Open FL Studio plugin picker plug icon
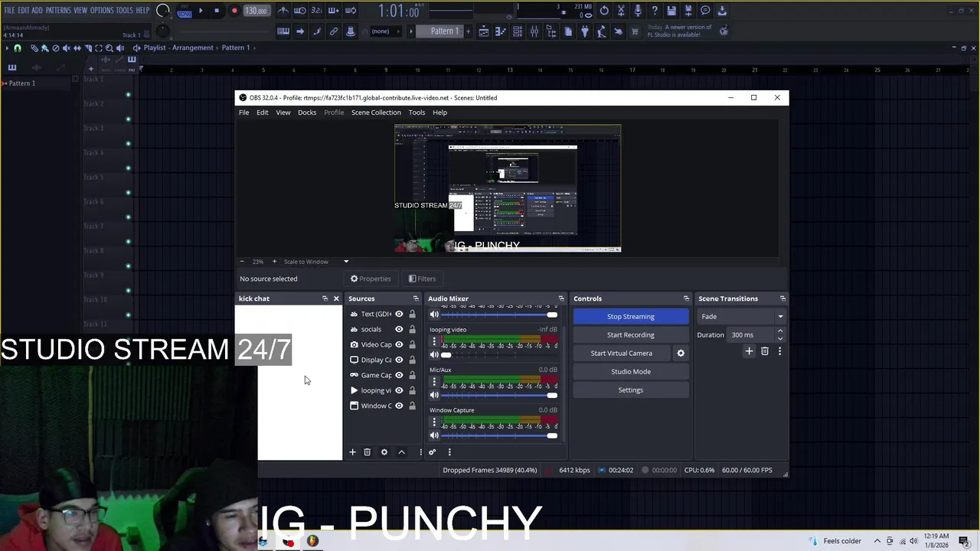The image size is (980, 551). (x=585, y=31)
